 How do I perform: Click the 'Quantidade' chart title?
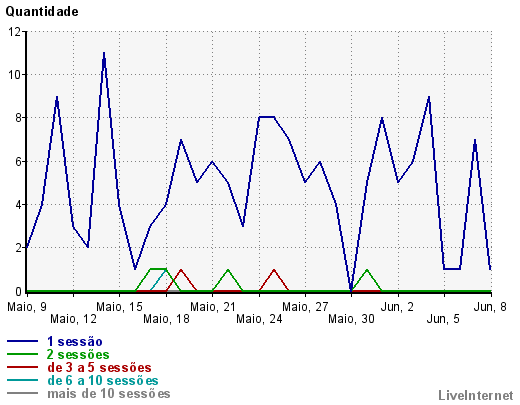pos(42,12)
